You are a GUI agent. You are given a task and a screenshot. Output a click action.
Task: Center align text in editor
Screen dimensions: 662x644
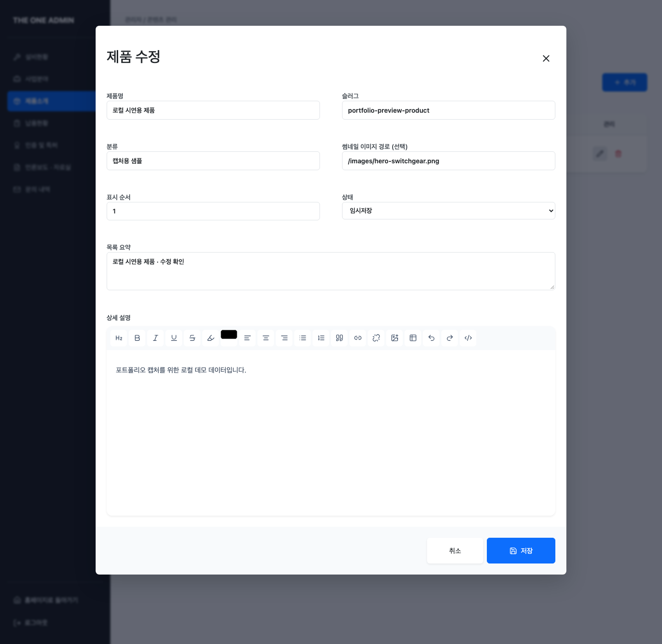coord(266,338)
